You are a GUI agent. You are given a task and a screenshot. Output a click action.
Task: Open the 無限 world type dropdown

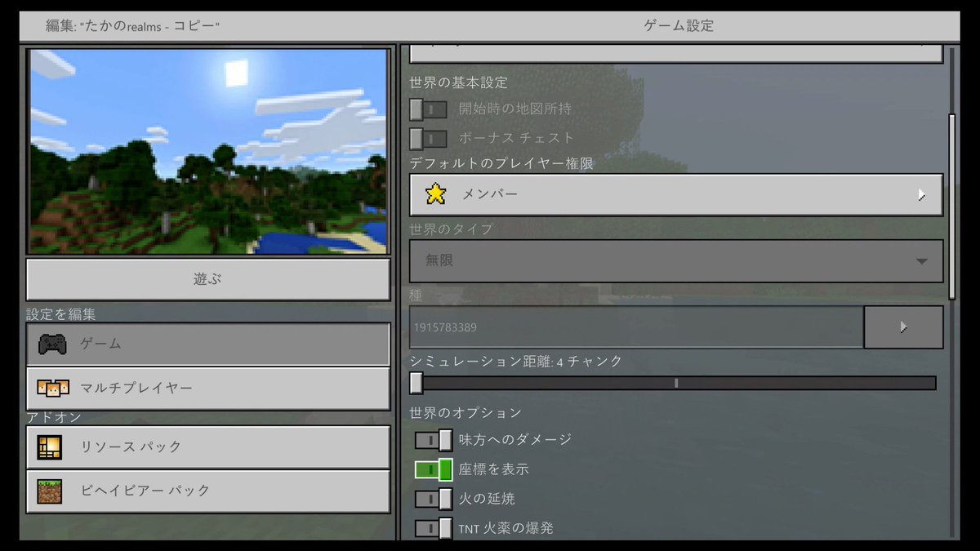676,261
